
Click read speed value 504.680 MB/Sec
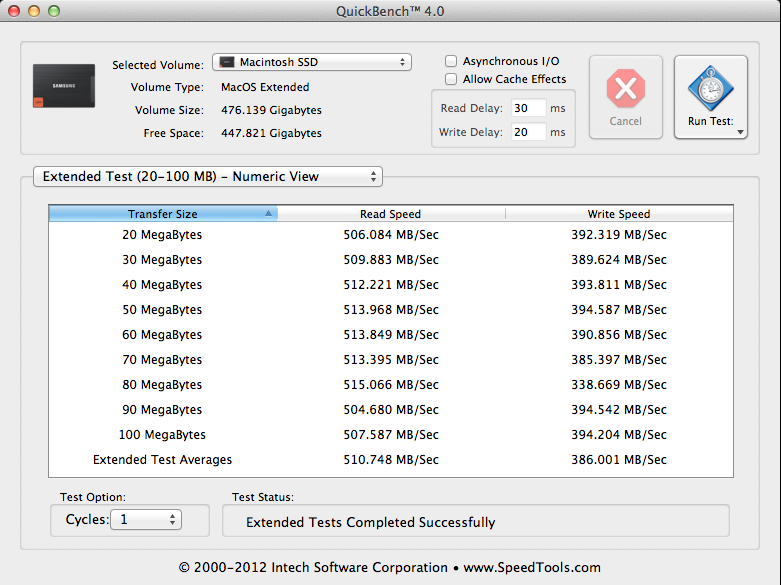pos(391,410)
